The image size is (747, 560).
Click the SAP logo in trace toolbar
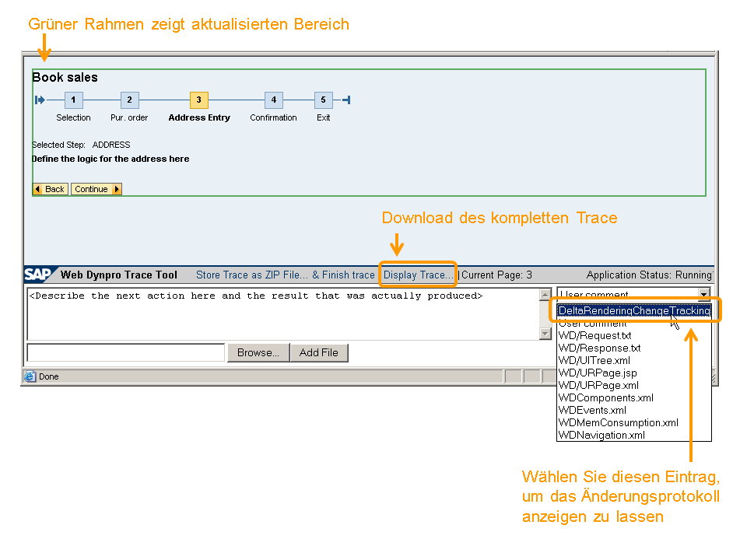click(39, 275)
